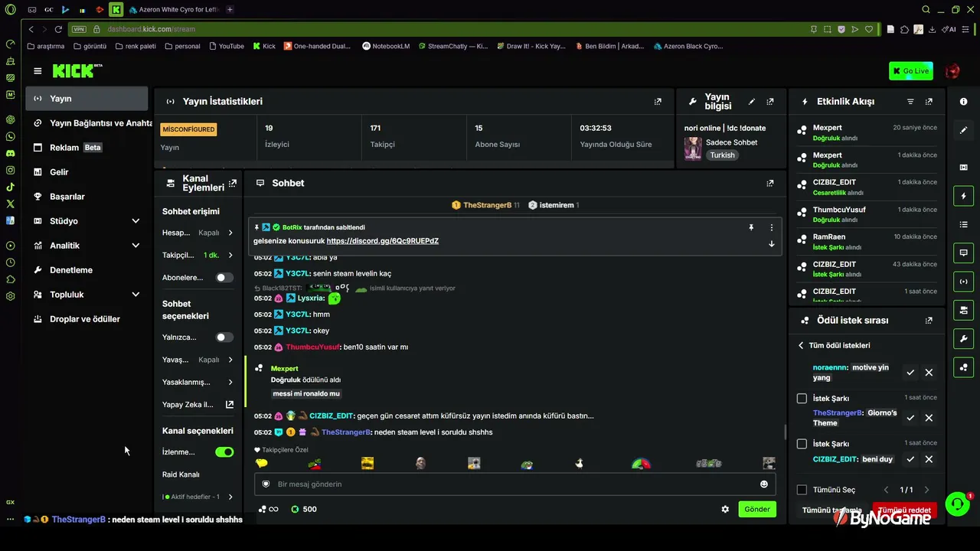Check the TheStrangerB İstek Şarkı checkbox
980x551 pixels.
coord(802,399)
